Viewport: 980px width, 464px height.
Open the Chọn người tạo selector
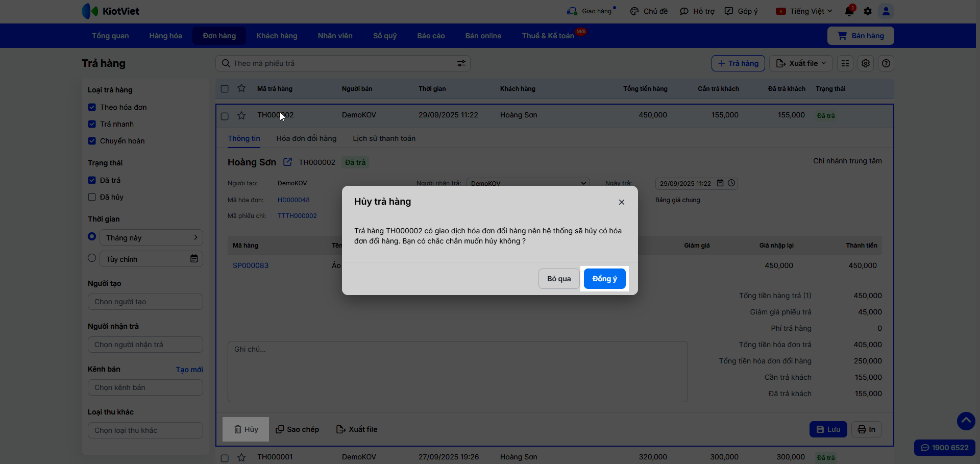coord(145,302)
